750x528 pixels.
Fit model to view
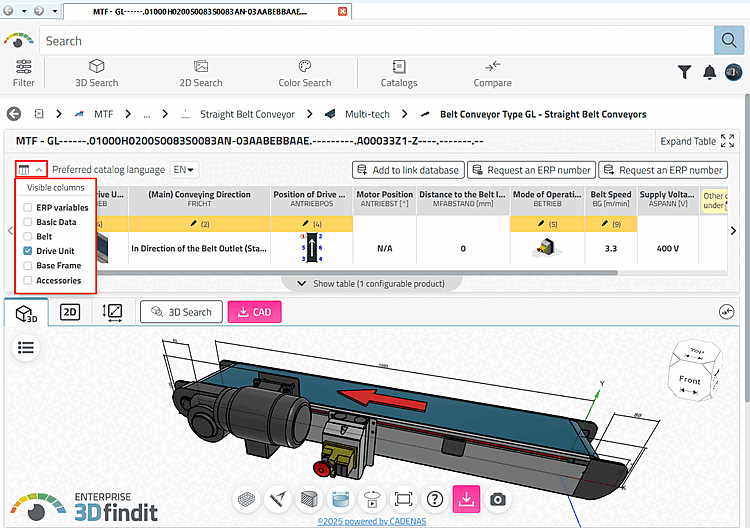(x=403, y=499)
